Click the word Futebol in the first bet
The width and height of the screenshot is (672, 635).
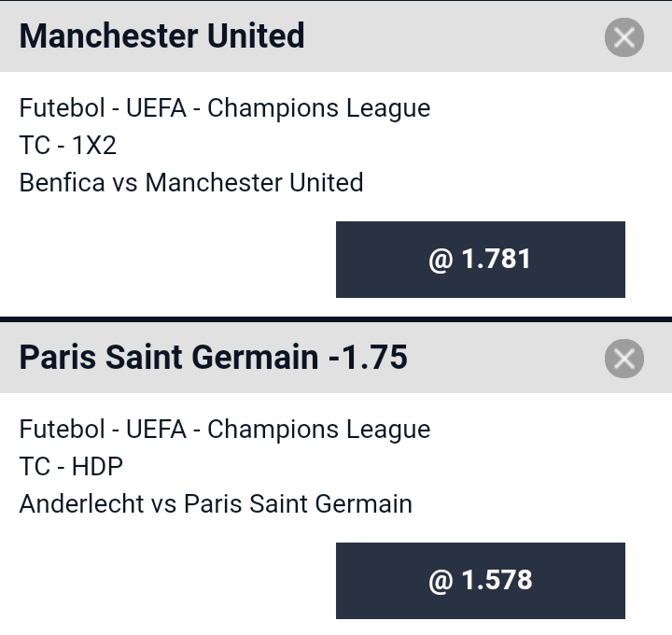63,107
